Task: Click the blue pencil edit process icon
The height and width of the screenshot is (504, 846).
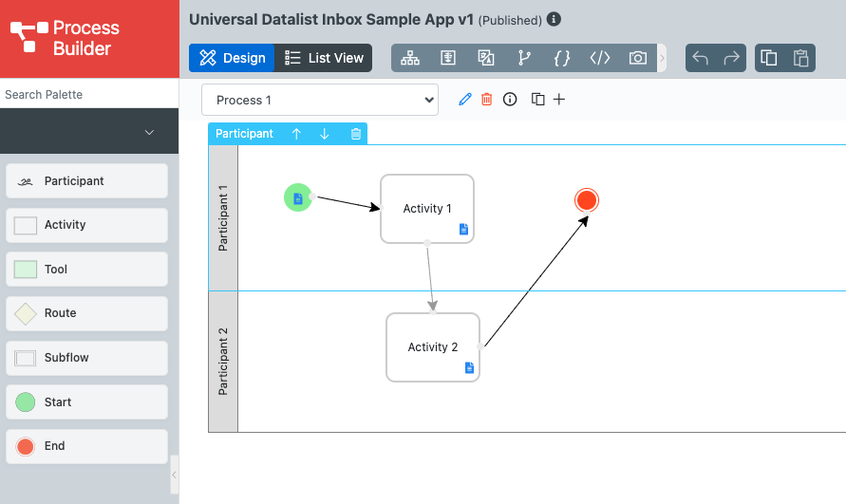Action: tap(465, 100)
